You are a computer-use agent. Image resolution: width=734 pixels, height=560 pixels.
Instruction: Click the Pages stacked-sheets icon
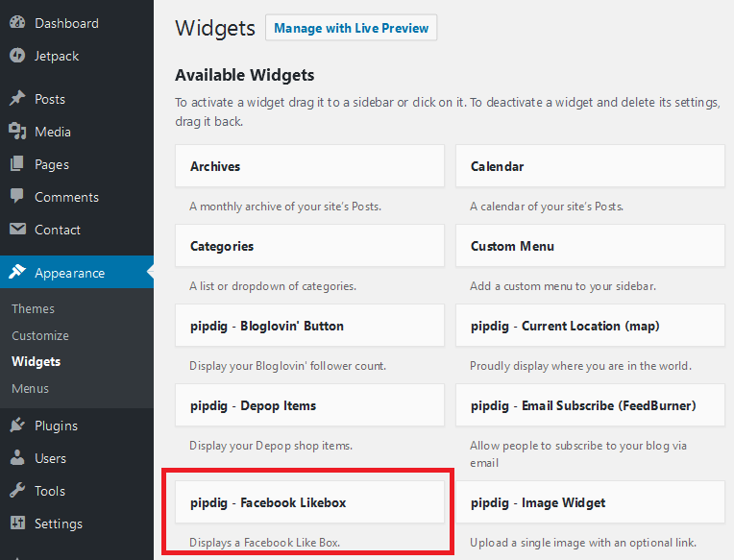[x=17, y=163]
